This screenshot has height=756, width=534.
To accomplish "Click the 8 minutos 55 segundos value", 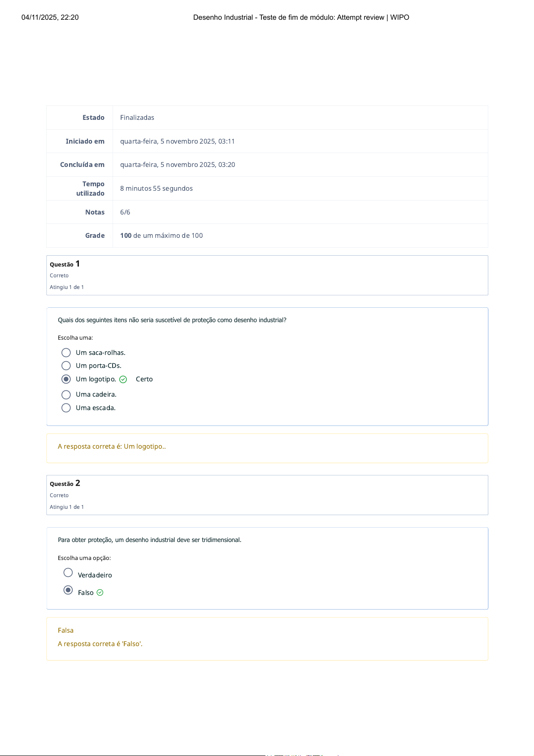I will [x=156, y=188].
